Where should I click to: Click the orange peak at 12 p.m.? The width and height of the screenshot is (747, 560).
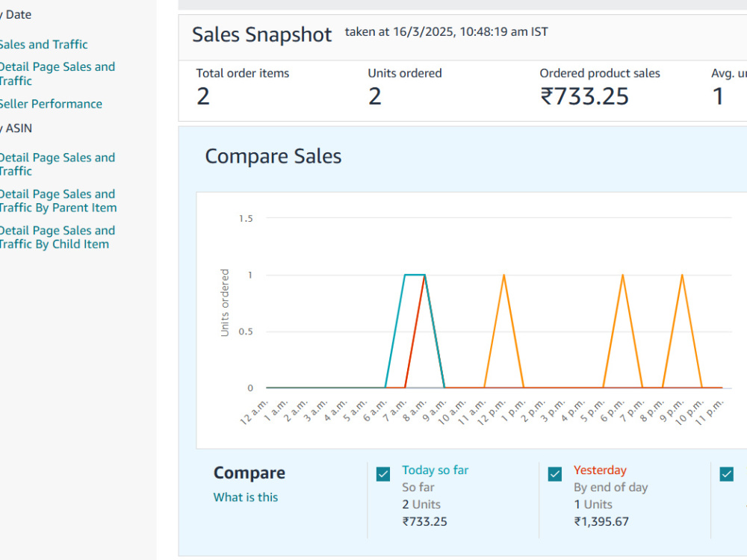[504, 276]
